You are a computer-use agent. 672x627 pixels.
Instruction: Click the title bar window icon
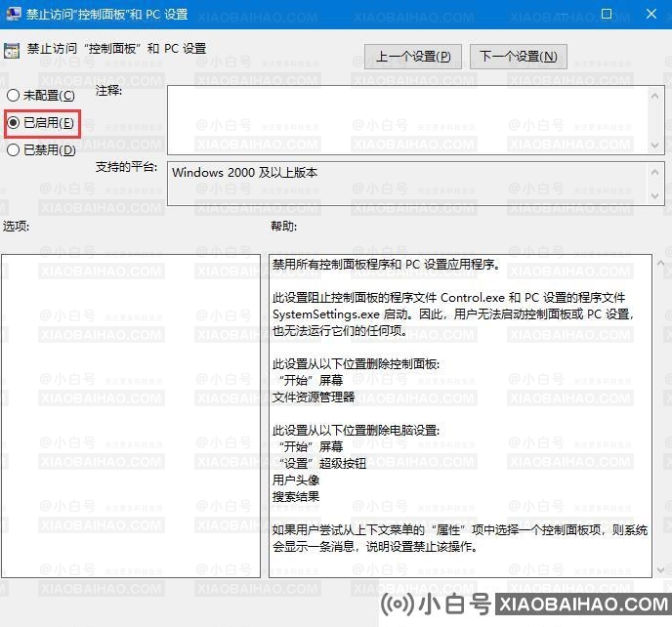click(x=13, y=14)
